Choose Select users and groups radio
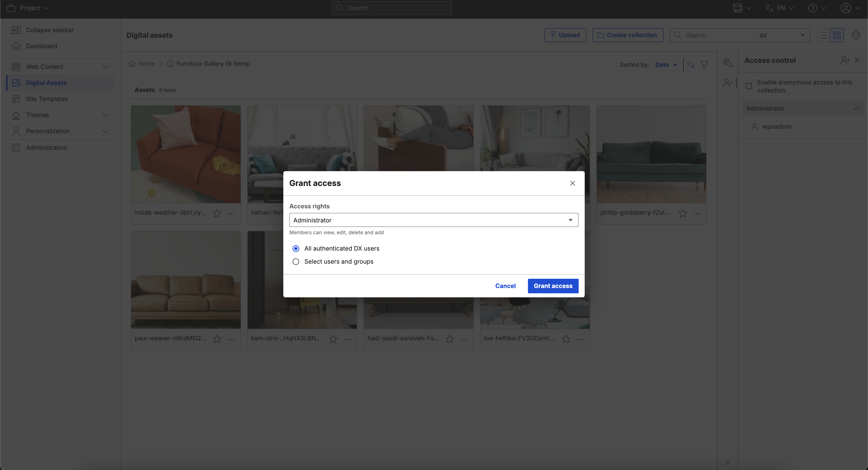This screenshot has height=470, width=868. (296, 262)
